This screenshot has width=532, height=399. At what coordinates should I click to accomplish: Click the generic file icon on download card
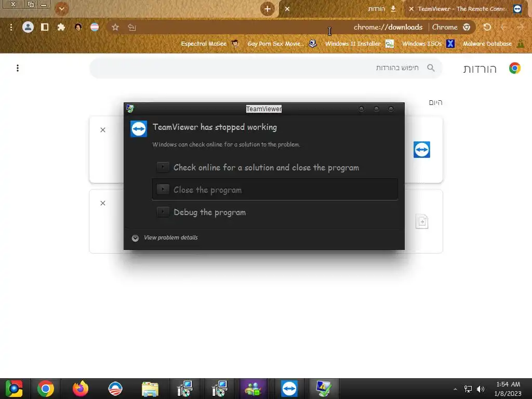(422, 221)
